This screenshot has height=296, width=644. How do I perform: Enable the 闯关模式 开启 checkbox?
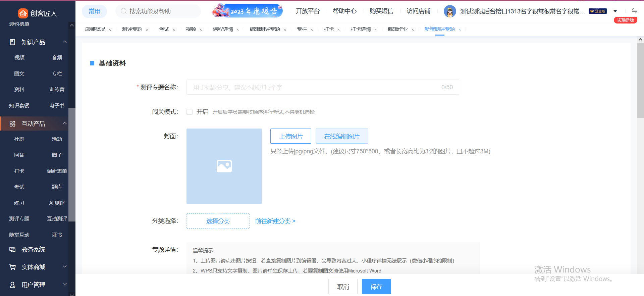click(190, 112)
